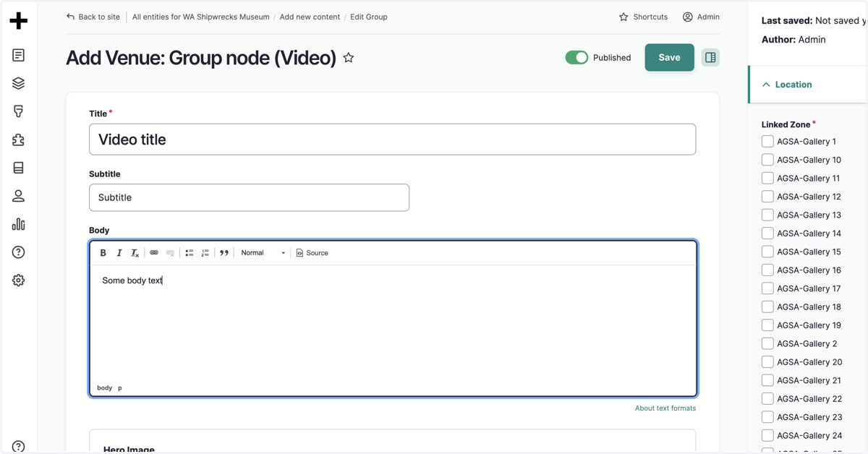Insert a numbered list

pos(205,253)
